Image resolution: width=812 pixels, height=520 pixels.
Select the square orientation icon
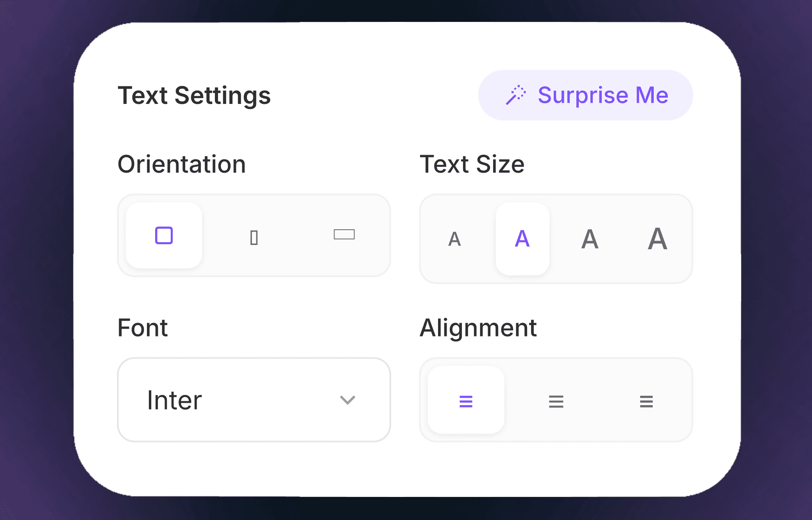pyautogui.click(x=164, y=235)
